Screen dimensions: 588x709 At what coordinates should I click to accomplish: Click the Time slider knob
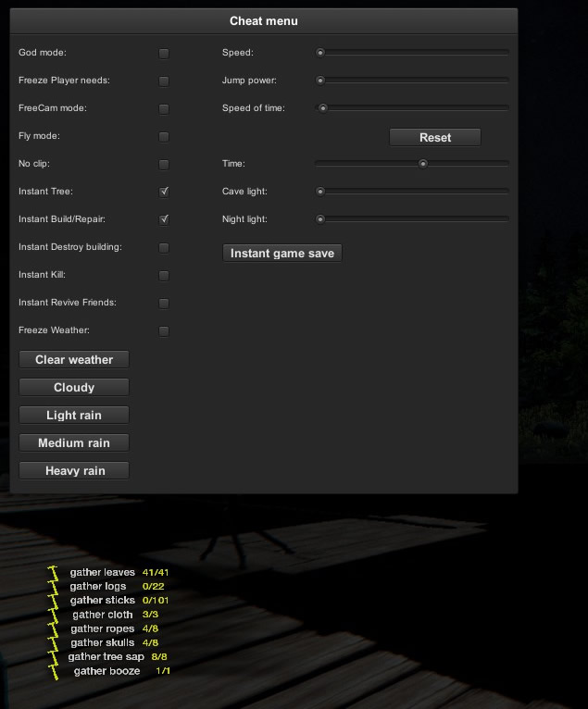pos(423,164)
